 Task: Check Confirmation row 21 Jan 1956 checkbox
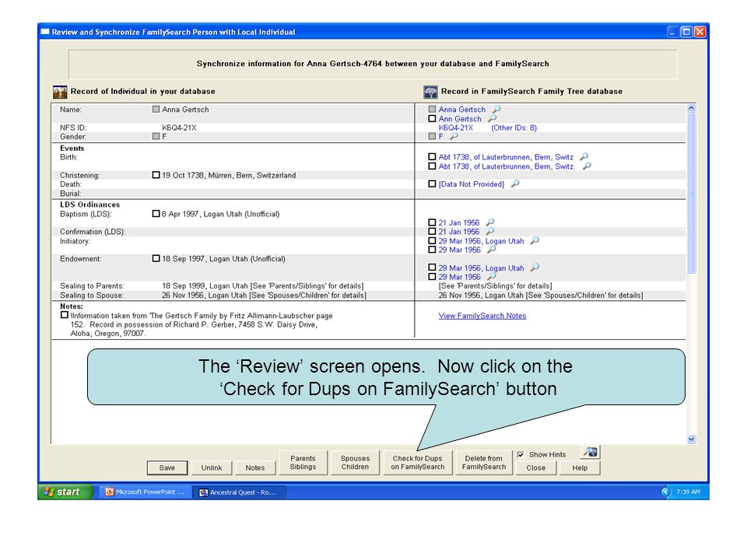pos(432,232)
